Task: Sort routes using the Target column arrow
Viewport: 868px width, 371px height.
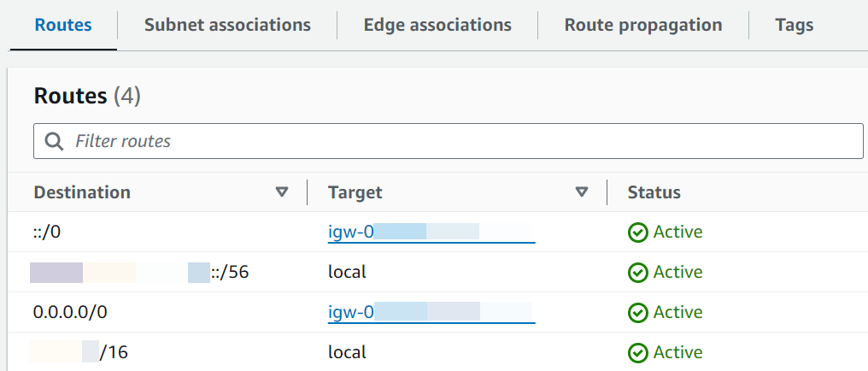Action: click(x=582, y=192)
